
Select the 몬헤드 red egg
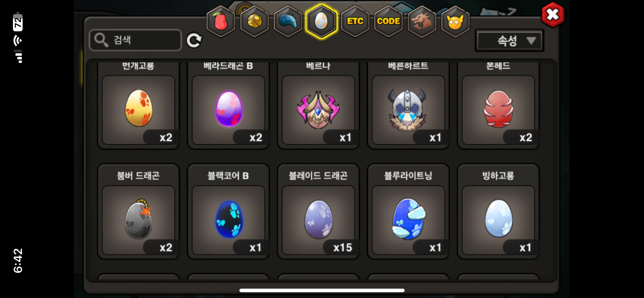click(498, 105)
